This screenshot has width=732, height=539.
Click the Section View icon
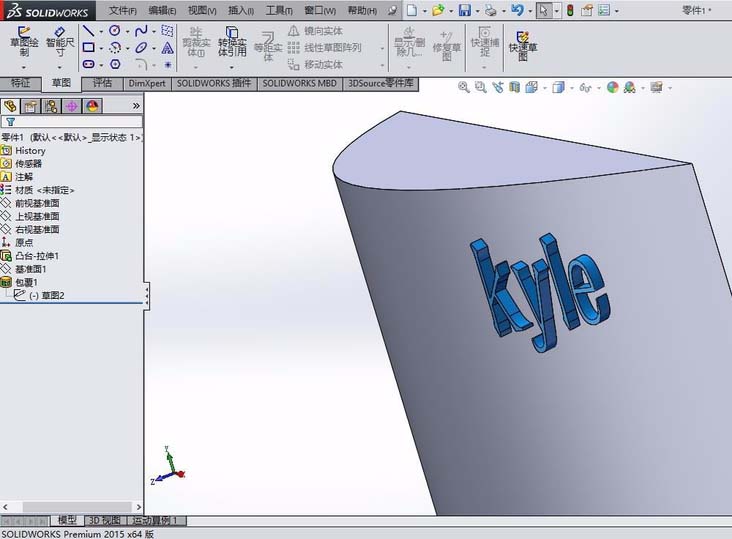tap(514, 87)
